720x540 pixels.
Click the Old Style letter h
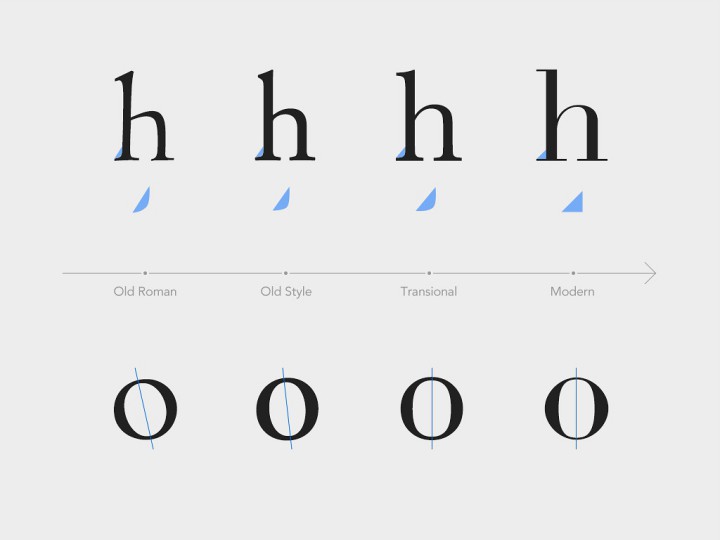point(285,115)
